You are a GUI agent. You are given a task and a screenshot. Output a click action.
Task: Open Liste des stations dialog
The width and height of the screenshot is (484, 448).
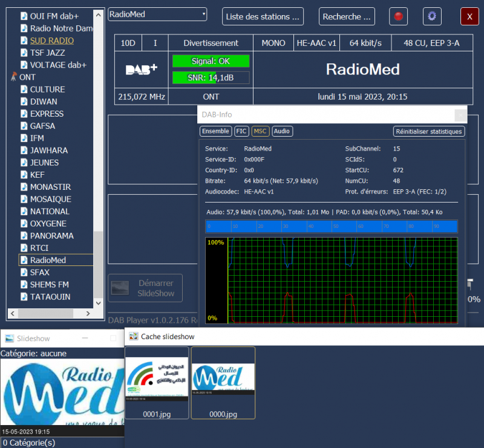263,16
